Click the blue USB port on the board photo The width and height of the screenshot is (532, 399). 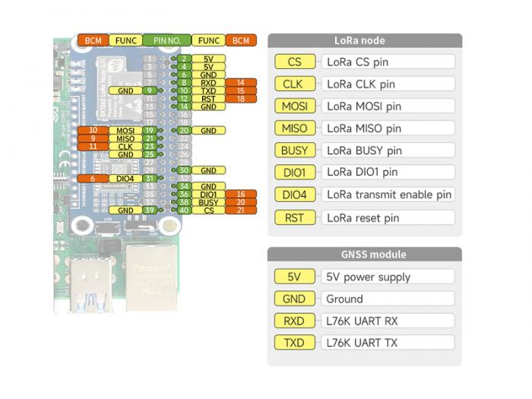pos(90,284)
